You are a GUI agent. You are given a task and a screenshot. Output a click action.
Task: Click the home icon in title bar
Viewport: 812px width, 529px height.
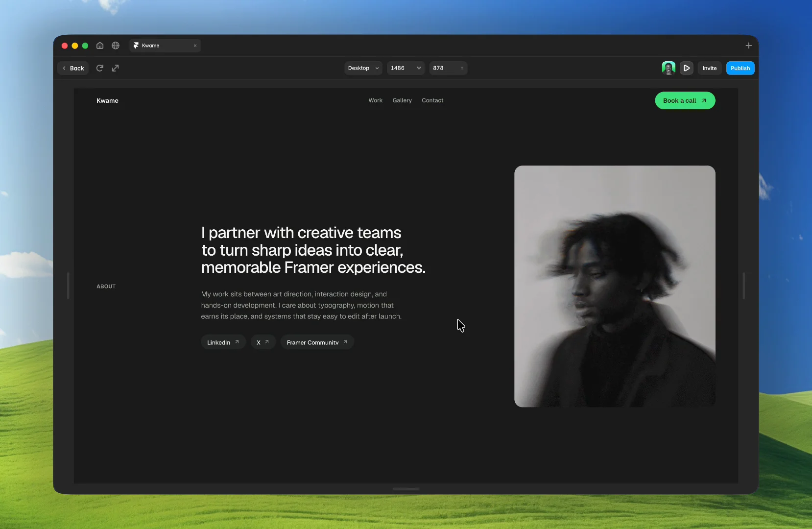click(x=100, y=46)
